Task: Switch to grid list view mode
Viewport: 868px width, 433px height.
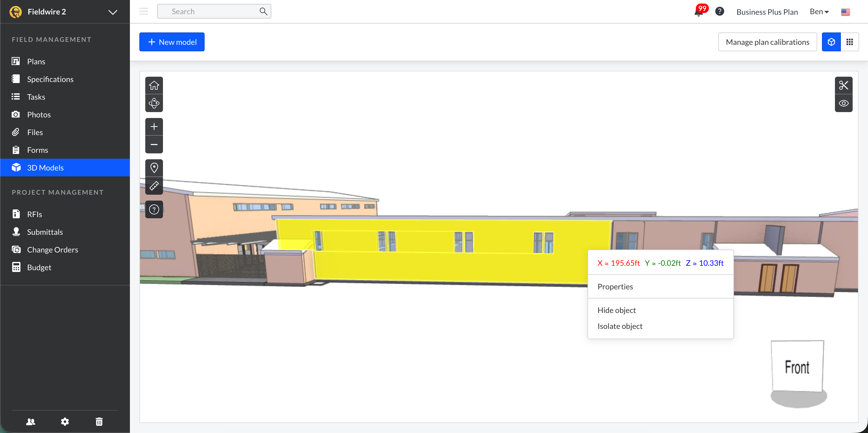Action: [x=849, y=42]
